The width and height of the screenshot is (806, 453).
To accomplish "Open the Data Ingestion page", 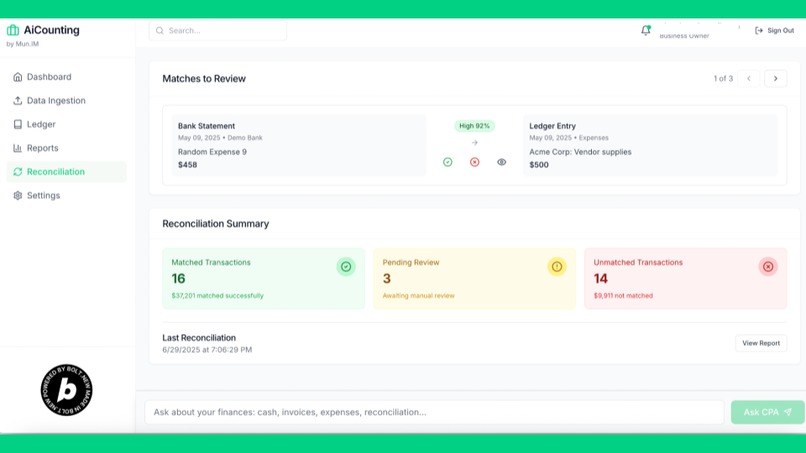I will click(x=66, y=101).
